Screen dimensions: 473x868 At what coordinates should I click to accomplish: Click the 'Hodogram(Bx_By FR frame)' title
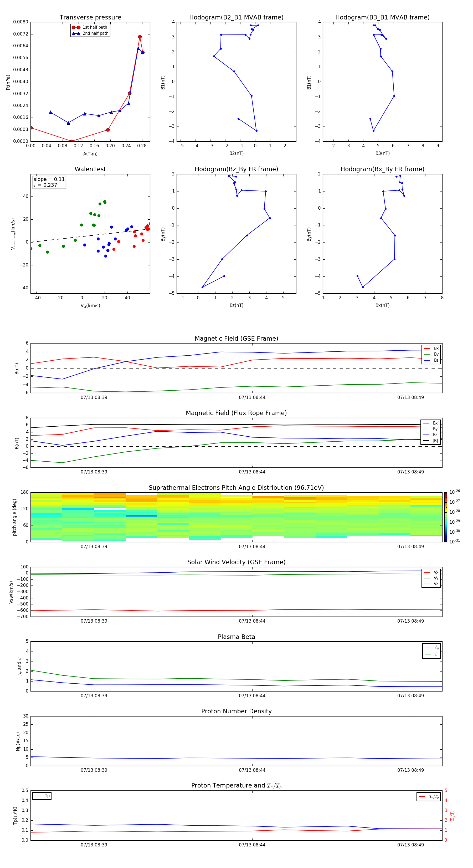tap(382, 169)
